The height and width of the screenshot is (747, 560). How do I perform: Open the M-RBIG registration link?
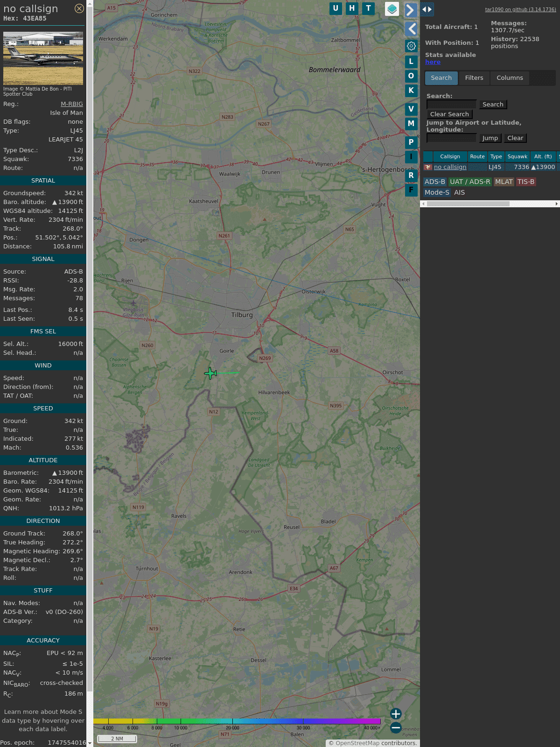(72, 104)
